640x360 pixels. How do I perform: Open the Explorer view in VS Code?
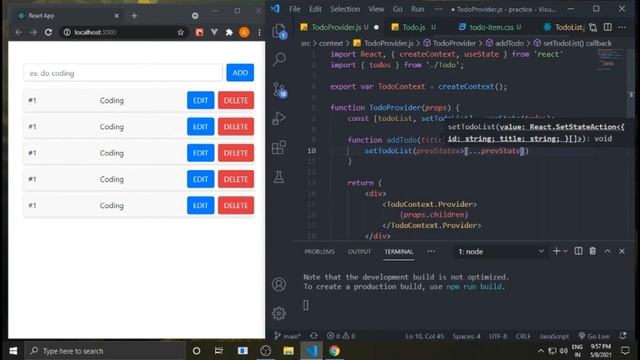(x=279, y=31)
